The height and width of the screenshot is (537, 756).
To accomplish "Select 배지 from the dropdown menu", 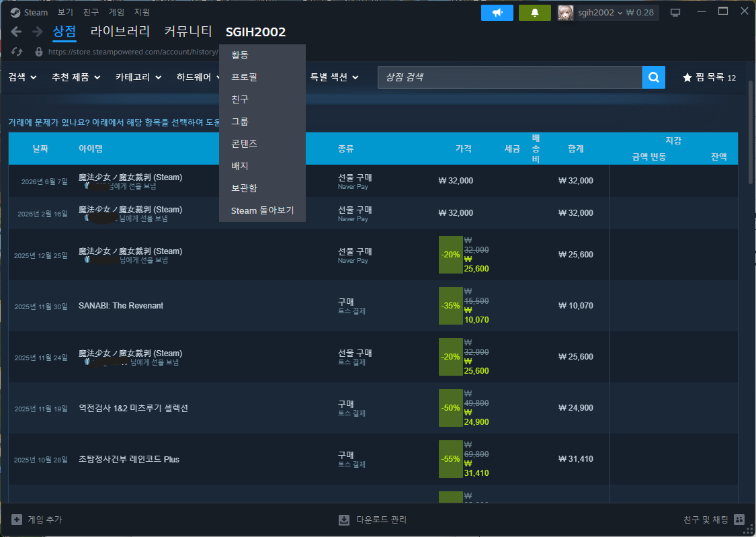I will (x=262, y=166).
